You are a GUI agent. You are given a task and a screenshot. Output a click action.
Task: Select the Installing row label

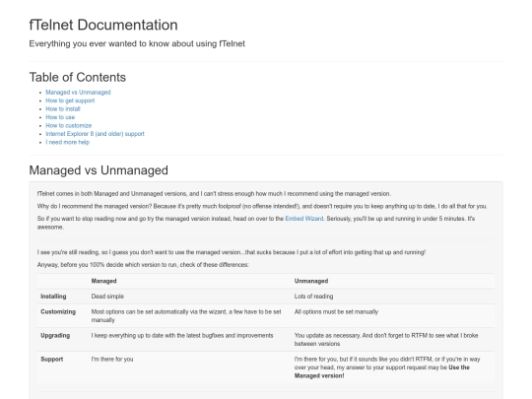(x=53, y=297)
